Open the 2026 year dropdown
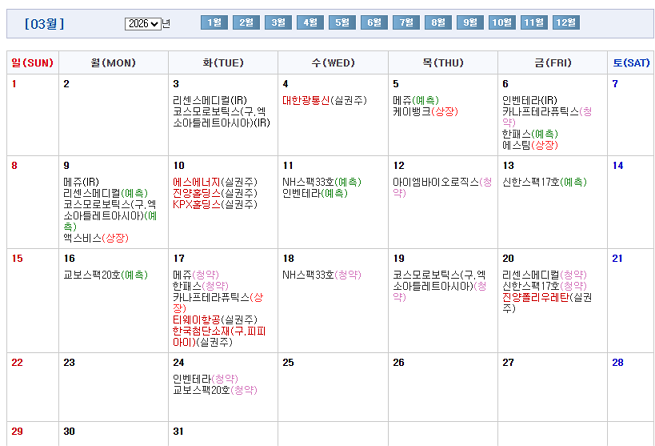This screenshot has height=446, width=655. (143, 23)
